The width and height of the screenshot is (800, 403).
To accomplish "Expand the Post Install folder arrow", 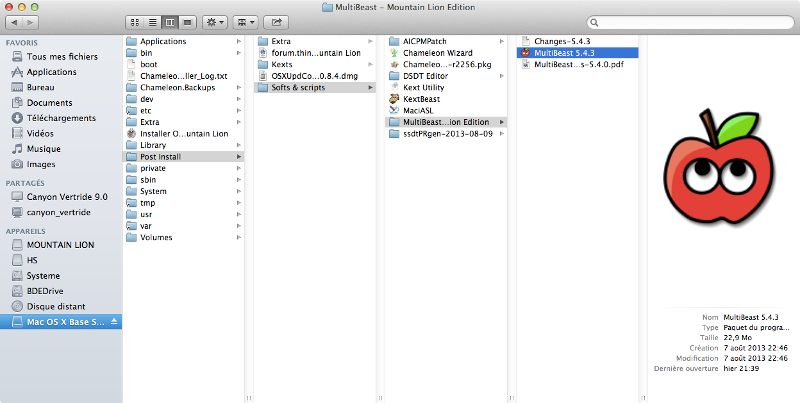I will [239, 157].
